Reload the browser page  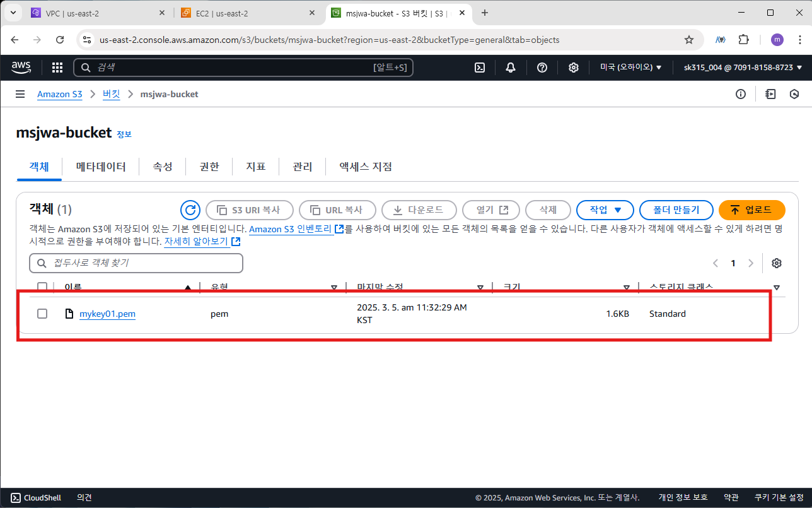tap(60, 40)
